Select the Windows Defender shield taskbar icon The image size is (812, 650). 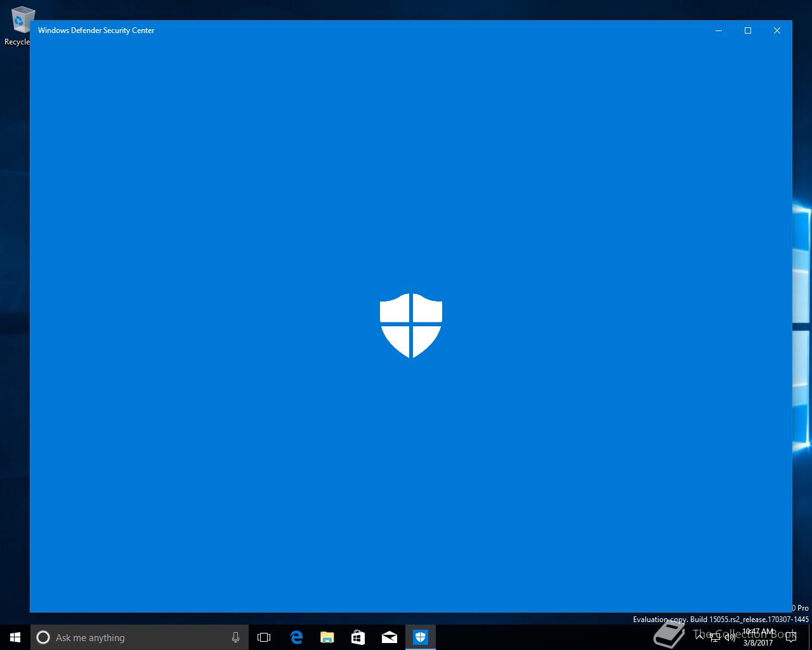[x=421, y=637]
